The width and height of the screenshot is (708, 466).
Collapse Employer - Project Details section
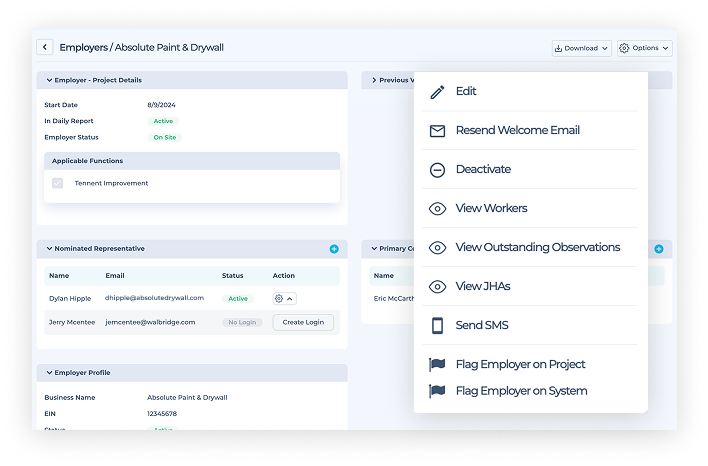pyautogui.click(x=49, y=80)
